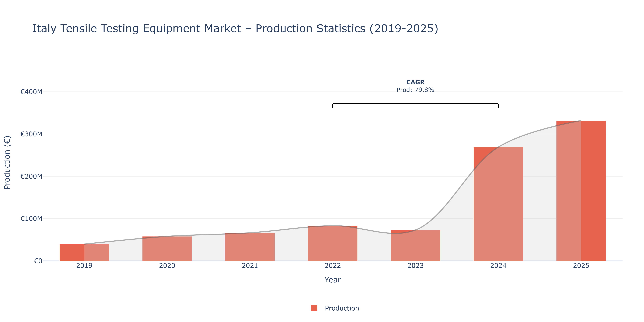Click the chart title text
Screen dimensions: 644x322
click(x=235, y=28)
